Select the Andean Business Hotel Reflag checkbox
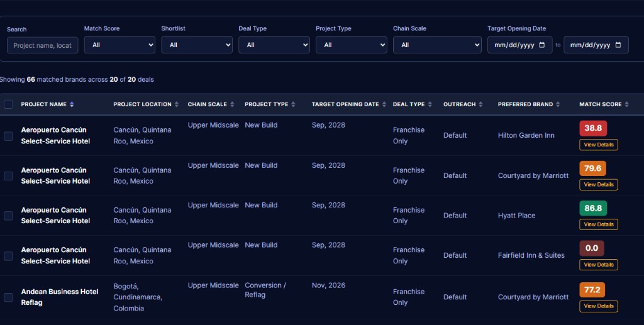This screenshot has height=325, width=644. coord(8,297)
